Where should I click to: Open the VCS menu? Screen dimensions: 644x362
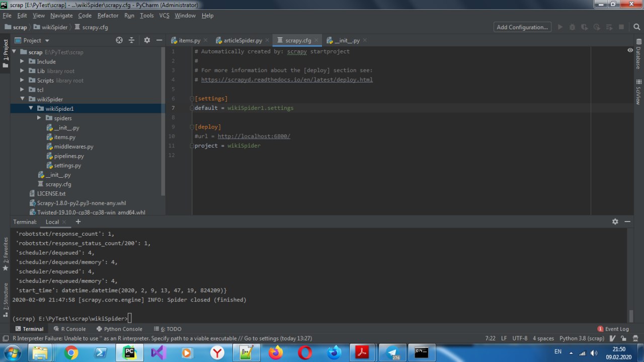tap(164, 16)
